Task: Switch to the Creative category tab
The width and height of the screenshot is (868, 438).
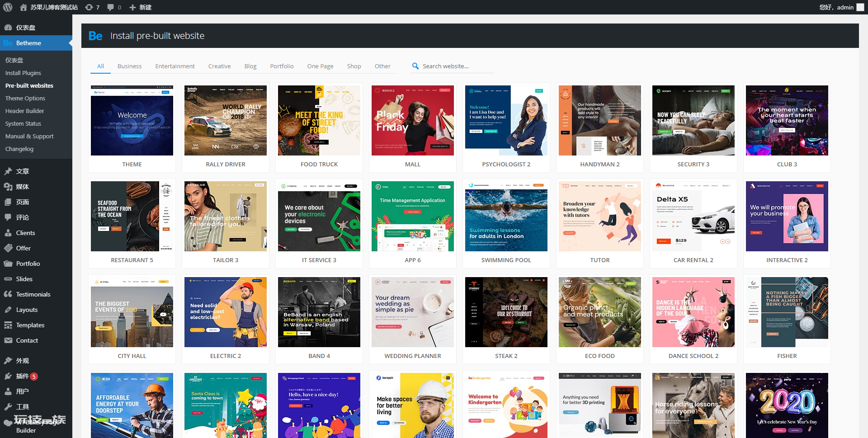Action: (219, 66)
